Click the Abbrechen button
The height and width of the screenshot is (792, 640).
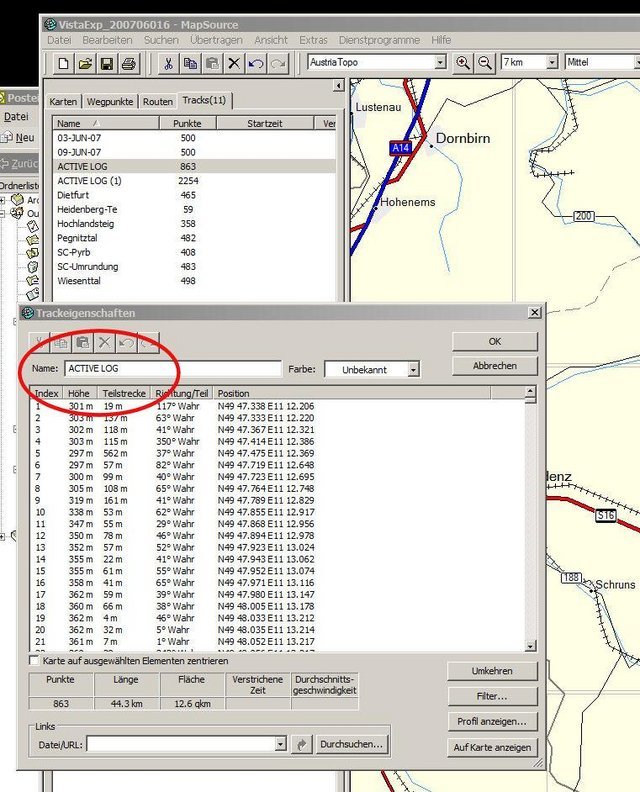tap(495, 366)
